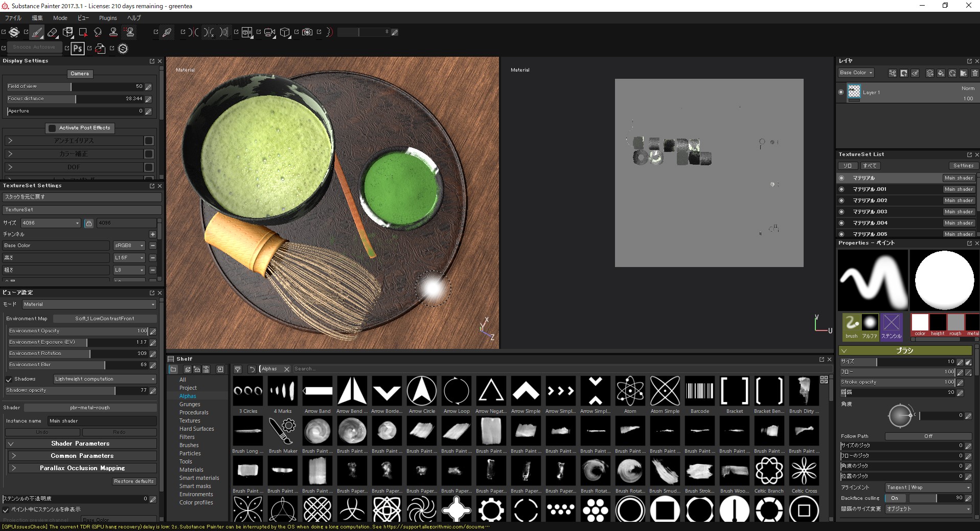Collapse the Shader Parameters section
Screen dimensions: 980x531
(81, 444)
